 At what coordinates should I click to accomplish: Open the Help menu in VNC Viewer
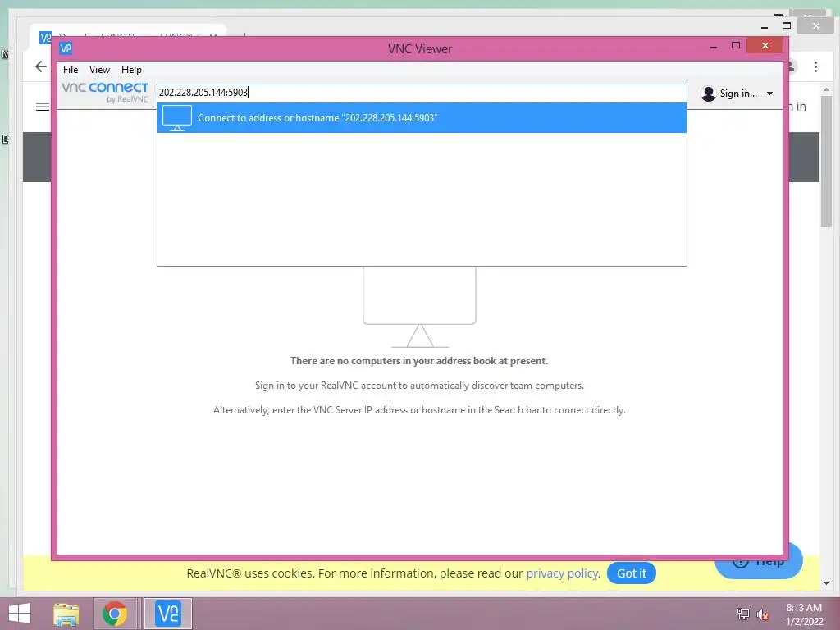coord(131,70)
